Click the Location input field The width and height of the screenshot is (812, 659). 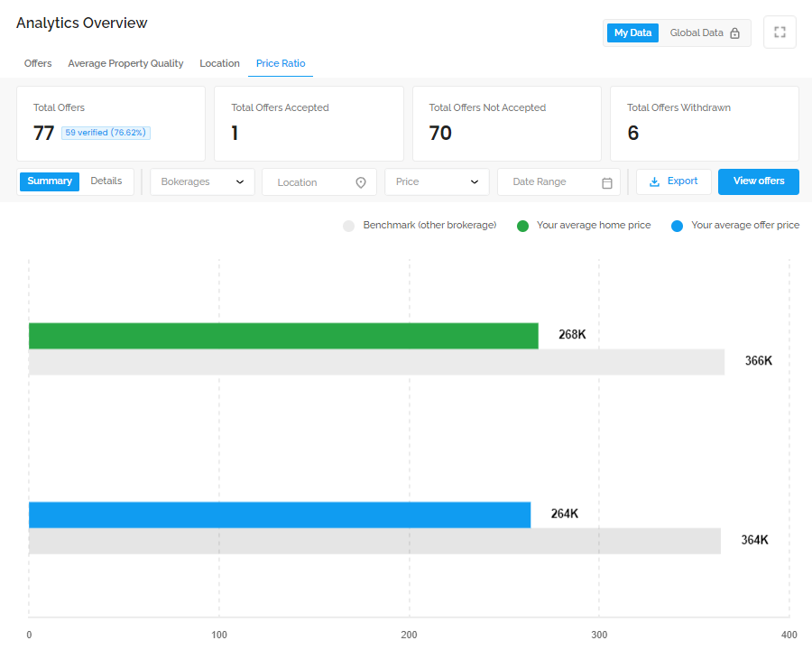319,181
